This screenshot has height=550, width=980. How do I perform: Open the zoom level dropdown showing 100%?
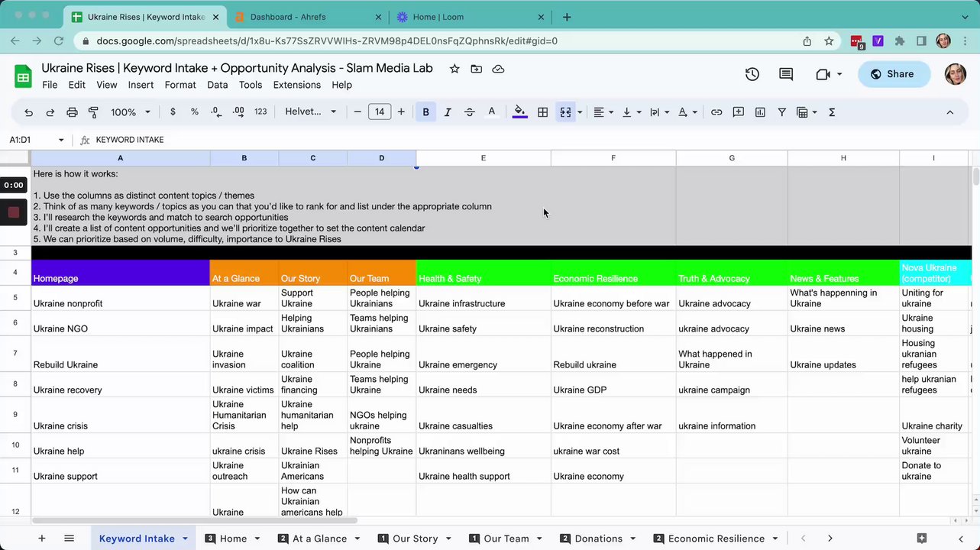pyautogui.click(x=131, y=112)
